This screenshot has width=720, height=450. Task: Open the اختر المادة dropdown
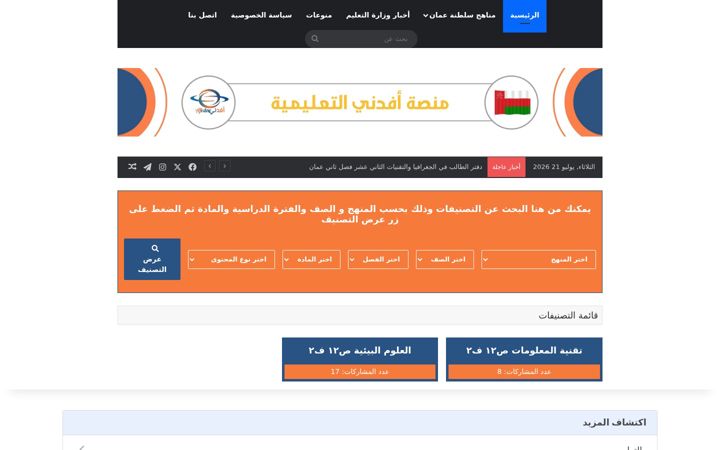pyautogui.click(x=311, y=259)
